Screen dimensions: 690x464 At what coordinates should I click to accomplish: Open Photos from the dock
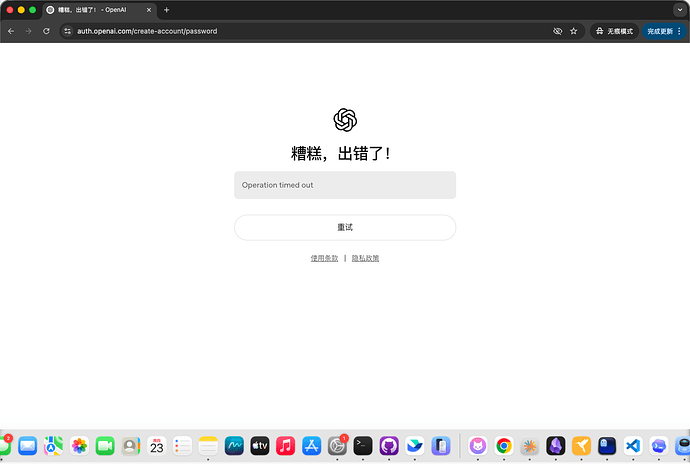click(x=79, y=446)
